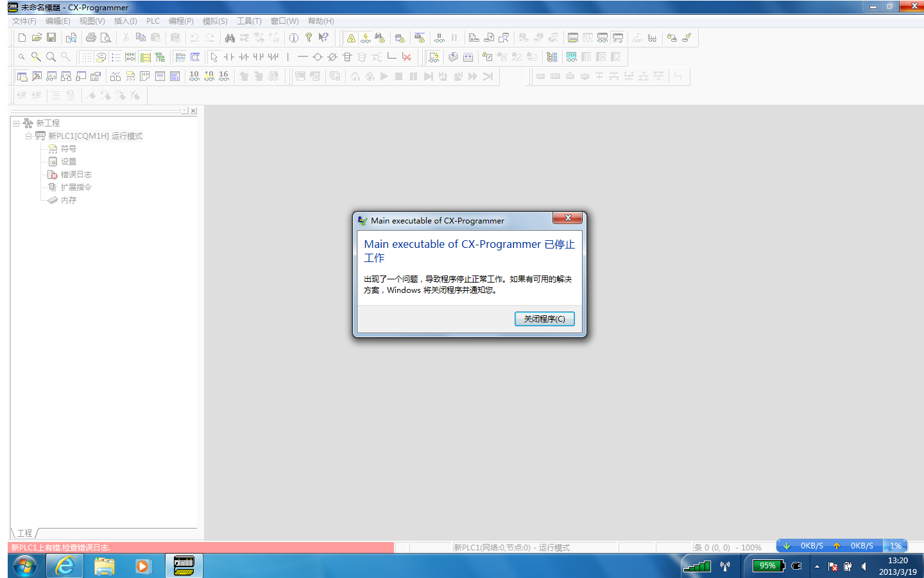Collapse the 新工程 root tree node

pos(17,123)
